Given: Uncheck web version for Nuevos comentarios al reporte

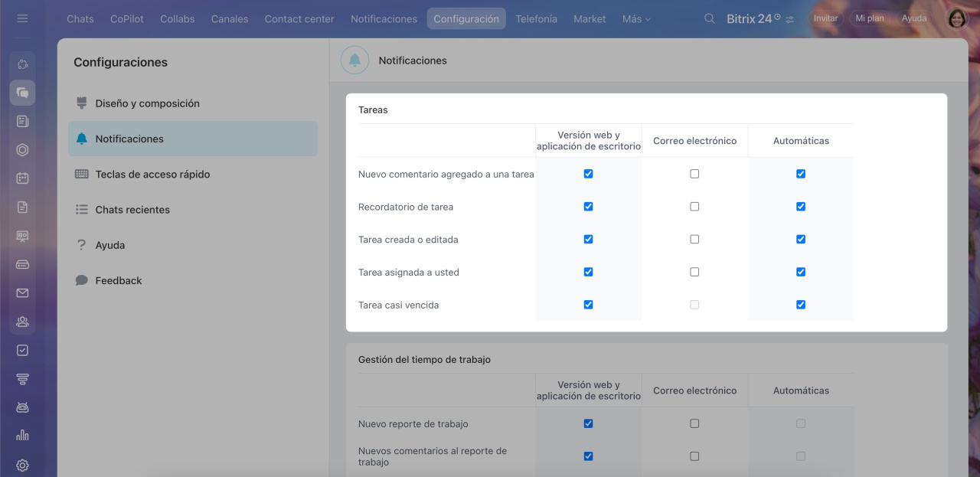Looking at the screenshot, I should point(588,456).
